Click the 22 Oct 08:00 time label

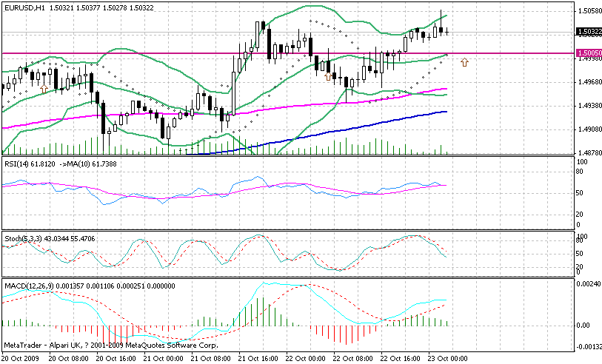(x=353, y=359)
